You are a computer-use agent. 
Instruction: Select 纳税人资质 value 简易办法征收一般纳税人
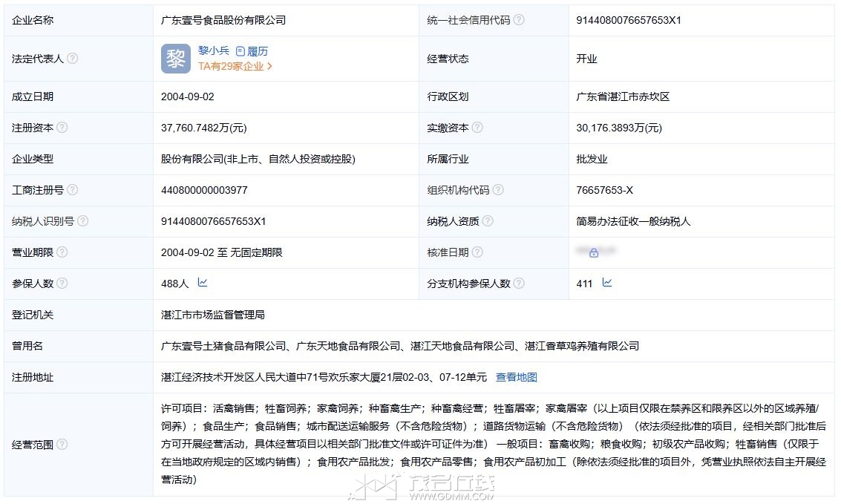tap(633, 221)
